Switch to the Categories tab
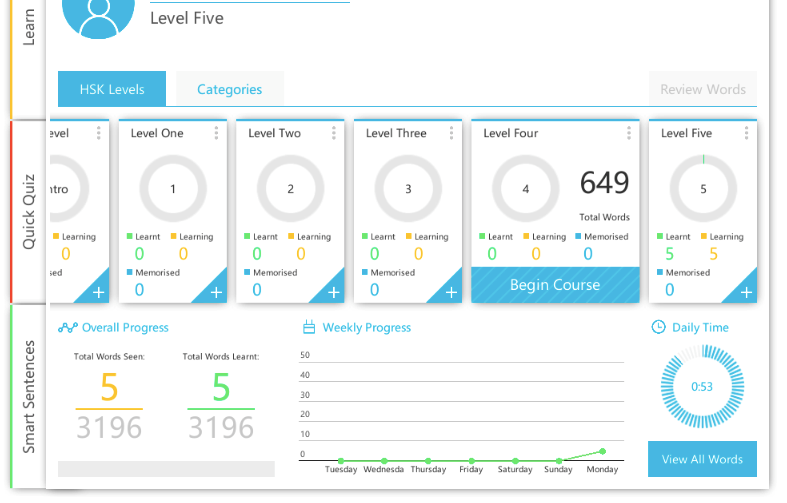 [229, 89]
